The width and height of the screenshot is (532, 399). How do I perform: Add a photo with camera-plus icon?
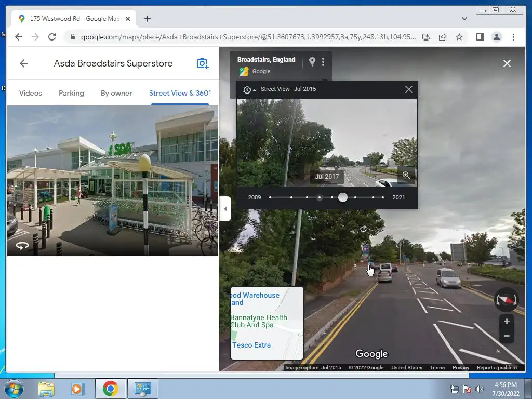(202, 63)
